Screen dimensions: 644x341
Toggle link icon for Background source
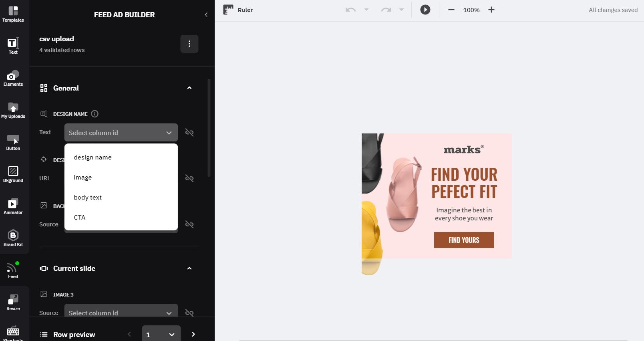189,224
